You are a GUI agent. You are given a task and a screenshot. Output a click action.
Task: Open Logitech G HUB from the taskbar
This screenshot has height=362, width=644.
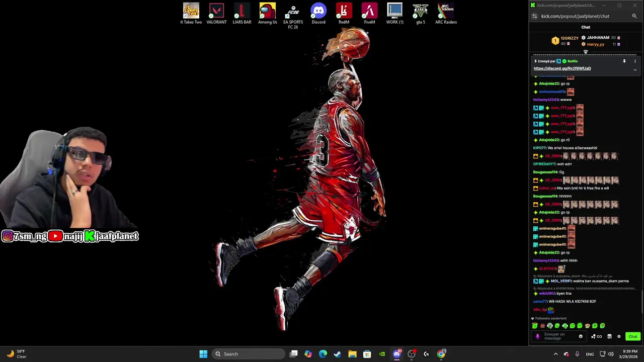tap(426, 354)
